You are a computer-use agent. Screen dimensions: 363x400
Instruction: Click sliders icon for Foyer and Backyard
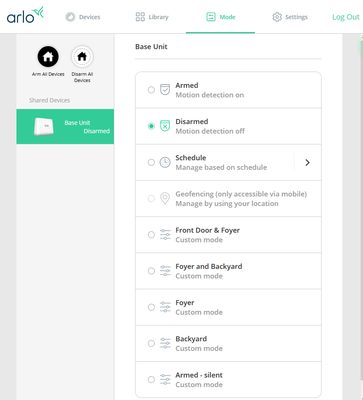[165, 271]
